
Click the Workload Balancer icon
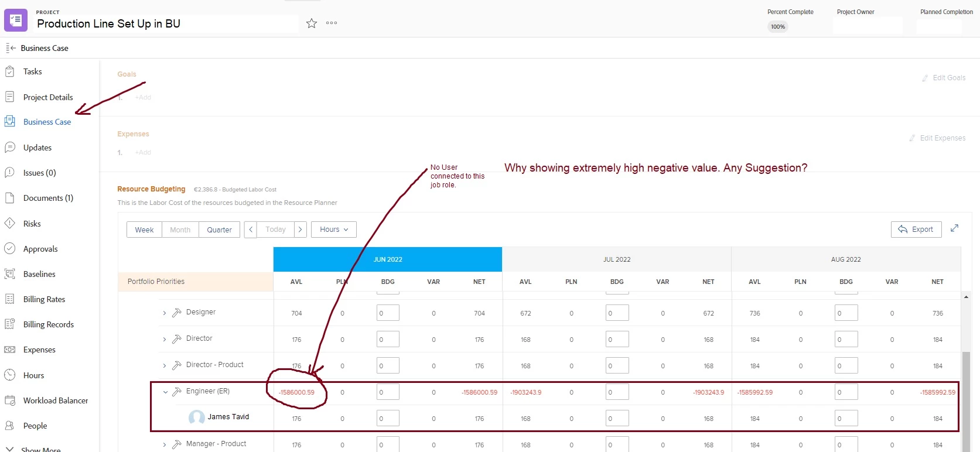9,400
